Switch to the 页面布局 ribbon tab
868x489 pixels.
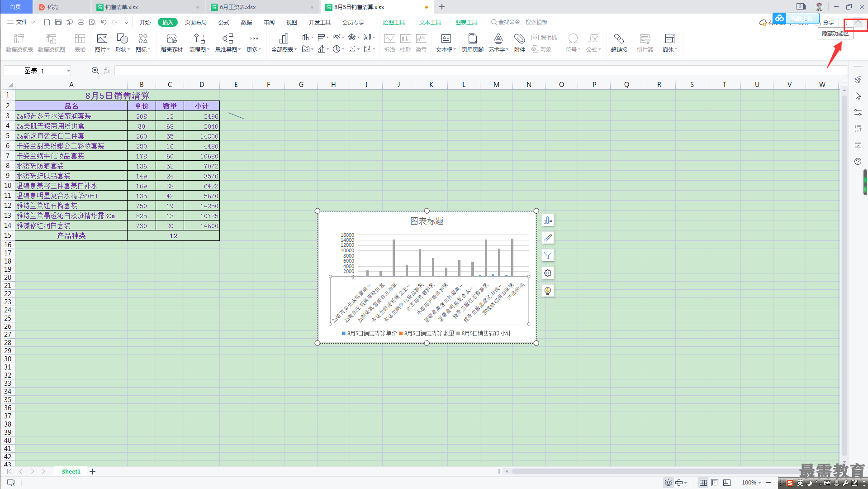point(195,22)
